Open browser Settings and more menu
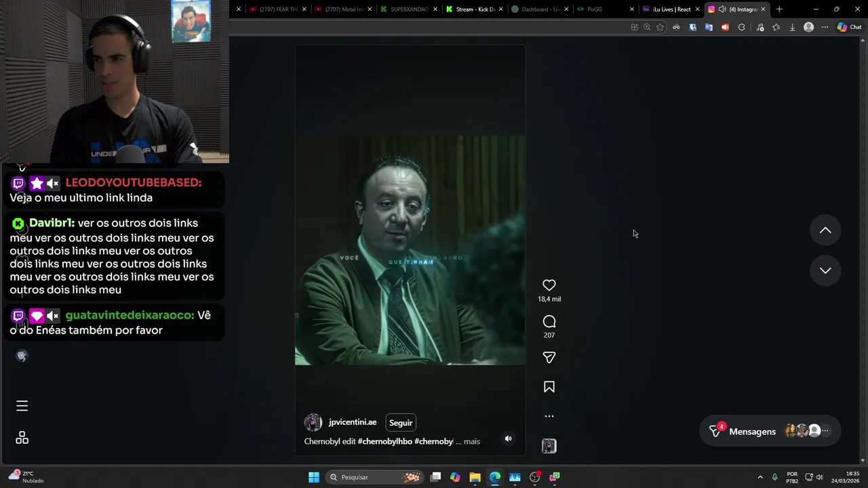868x488 pixels. coord(825,27)
